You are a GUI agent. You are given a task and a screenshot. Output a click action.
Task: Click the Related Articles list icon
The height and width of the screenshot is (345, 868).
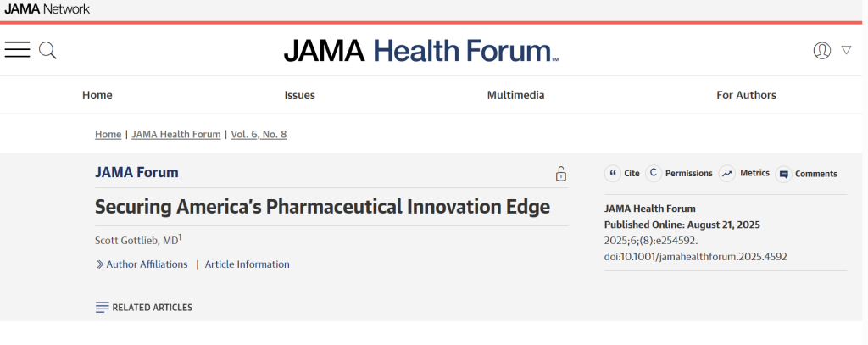[103, 307]
